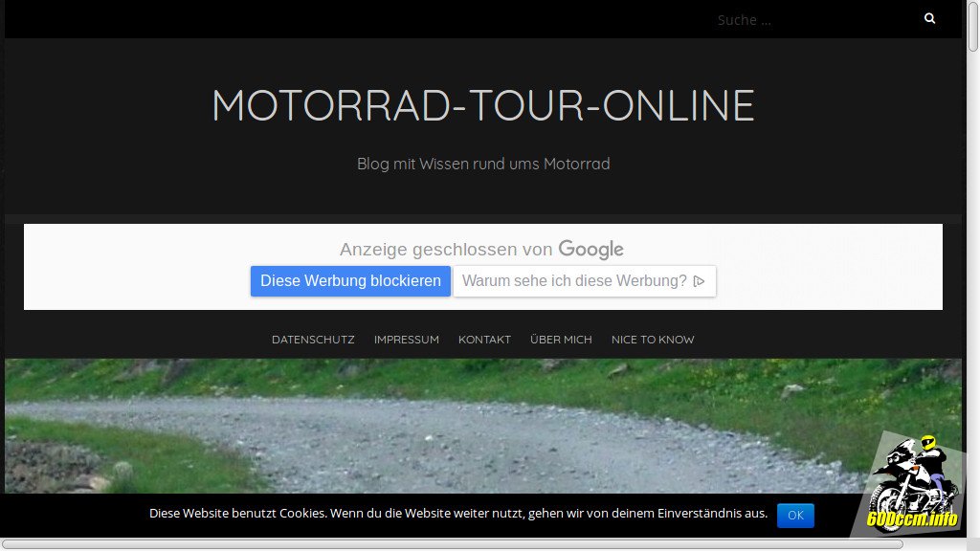This screenshot has width=980, height=551.
Task: Click the vertical scrollbar thumb
Action: (973, 26)
